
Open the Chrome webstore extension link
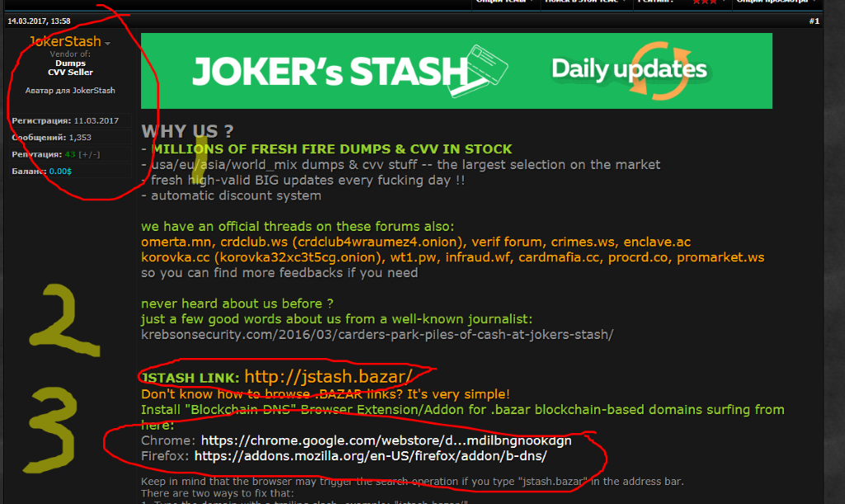(x=386, y=440)
